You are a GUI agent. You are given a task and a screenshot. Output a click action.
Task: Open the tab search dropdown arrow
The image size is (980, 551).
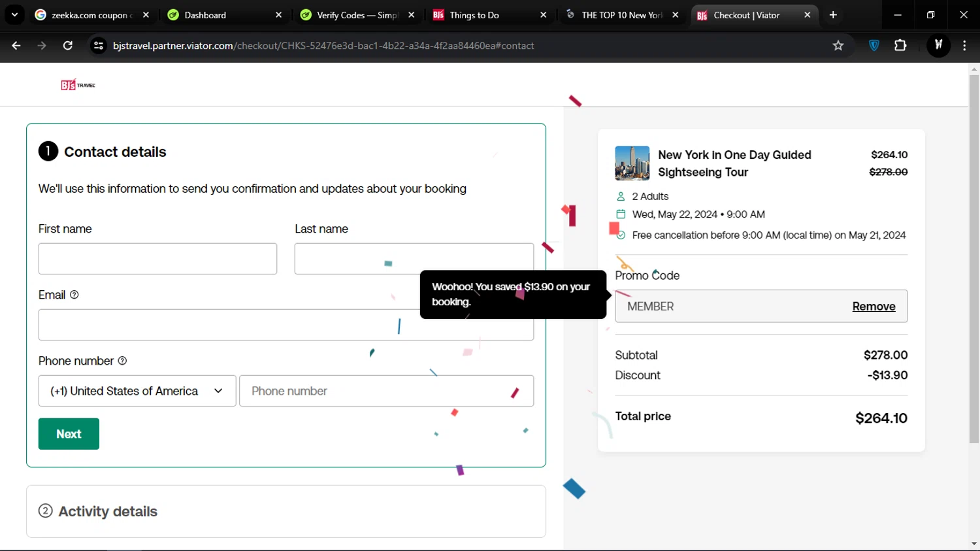click(x=14, y=15)
